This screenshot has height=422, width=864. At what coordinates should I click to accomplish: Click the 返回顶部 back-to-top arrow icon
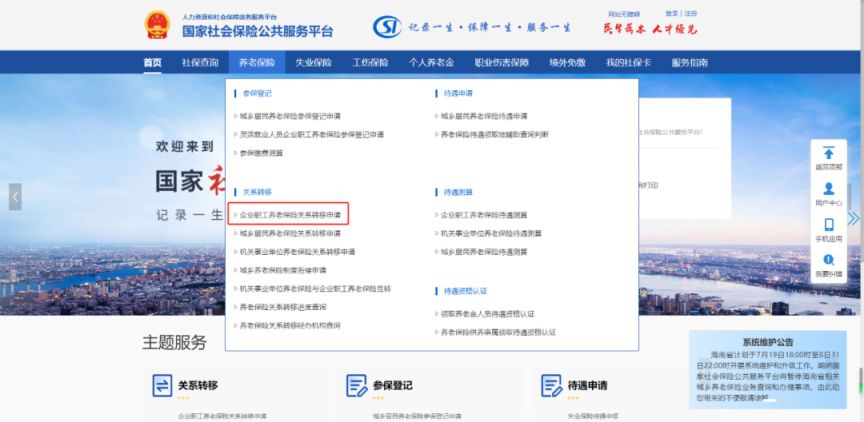[828, 153]
